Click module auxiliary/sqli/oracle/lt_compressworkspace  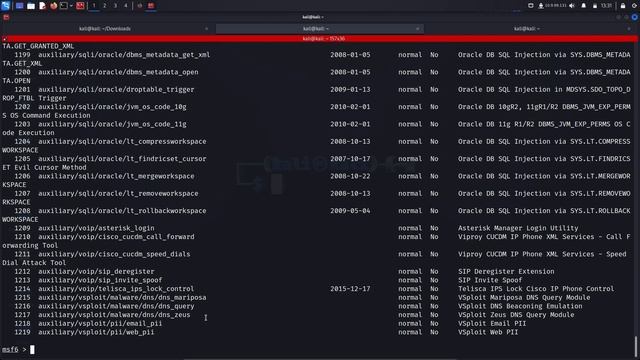point(122,142)
